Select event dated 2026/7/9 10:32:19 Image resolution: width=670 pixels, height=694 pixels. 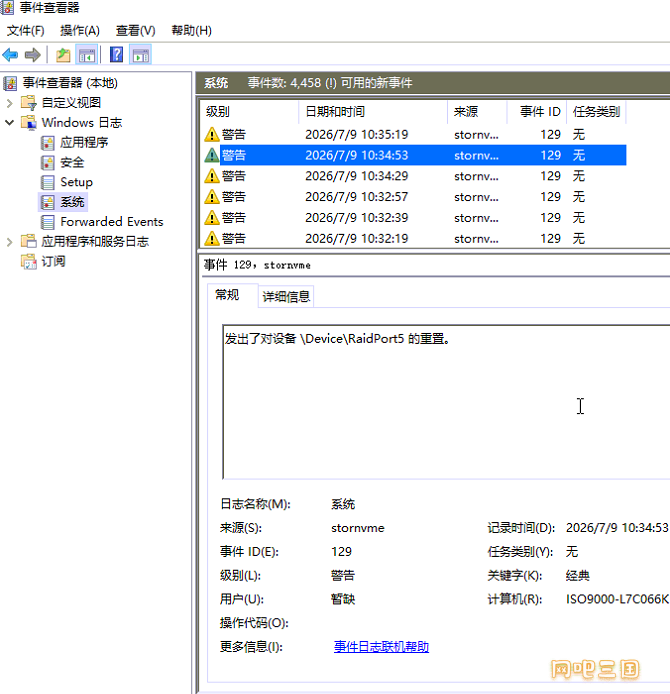pyautogui.click(x=415, y=239)
